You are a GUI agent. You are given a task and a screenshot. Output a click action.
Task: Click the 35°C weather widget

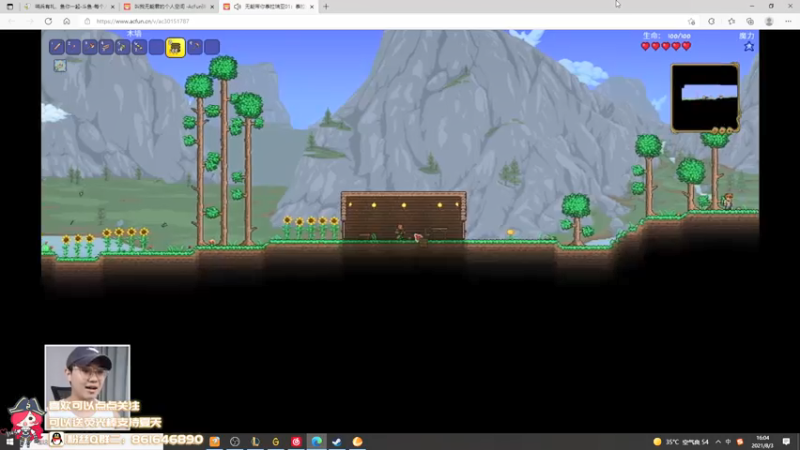click(681, 442)
